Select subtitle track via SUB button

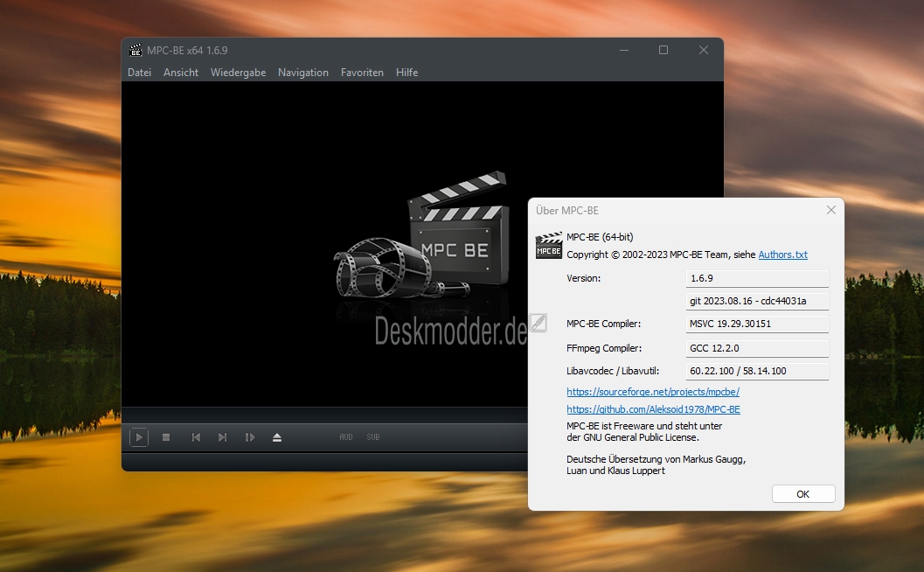coord(373,437)
